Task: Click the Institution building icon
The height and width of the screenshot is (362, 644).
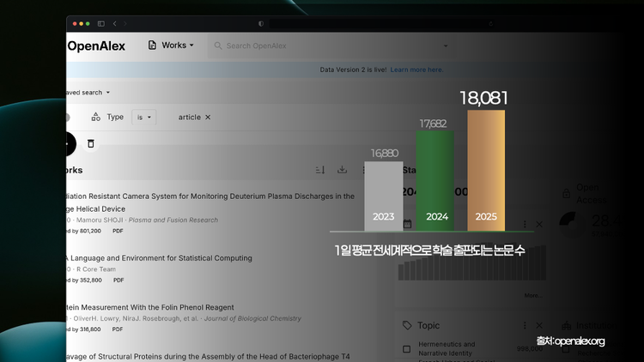Action: point(567,326)
